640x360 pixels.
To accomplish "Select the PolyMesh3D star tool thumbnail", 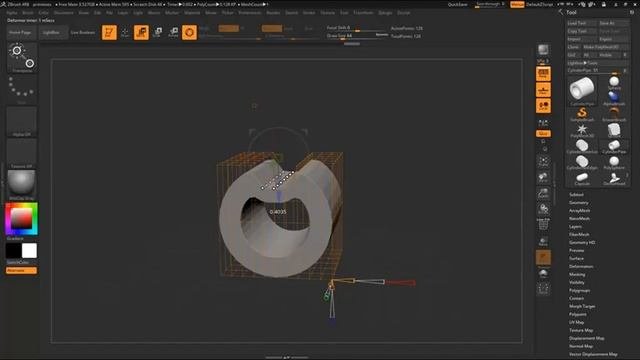I will pos(582,131).
